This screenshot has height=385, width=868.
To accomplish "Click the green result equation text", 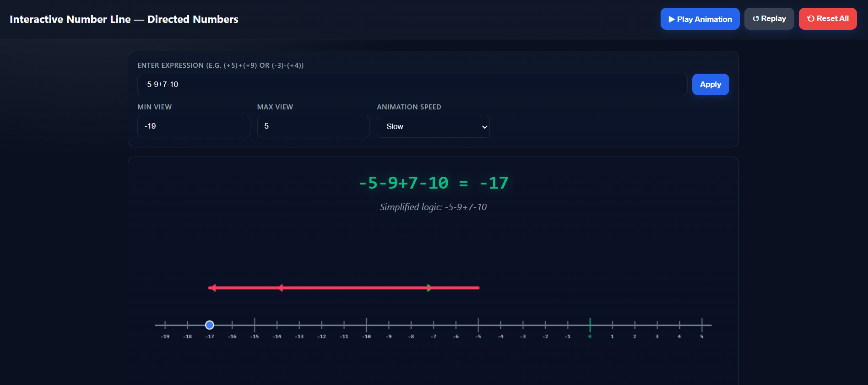I will (x=433, y=183).
